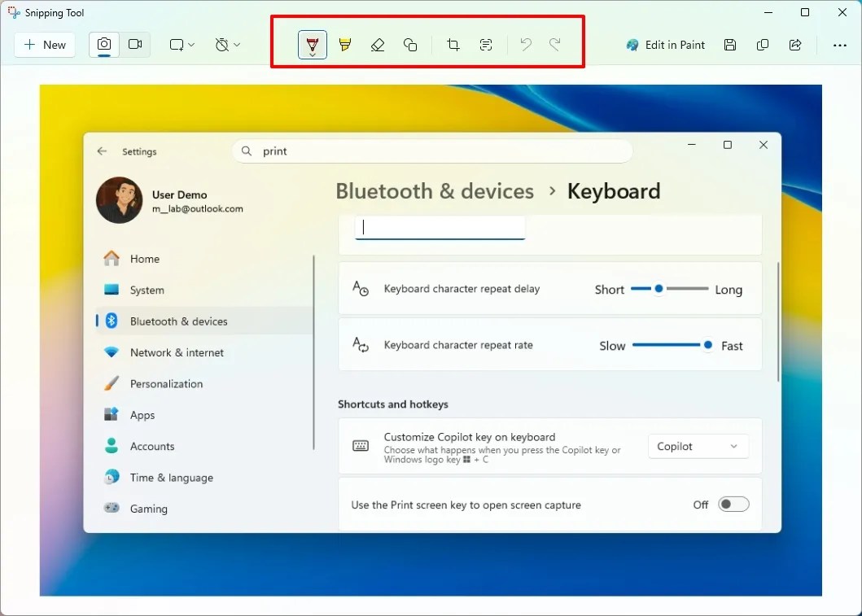This screenshot has height=616, width=862.
Task: Open Network & internet settings
Action: (x=204, y=353)
